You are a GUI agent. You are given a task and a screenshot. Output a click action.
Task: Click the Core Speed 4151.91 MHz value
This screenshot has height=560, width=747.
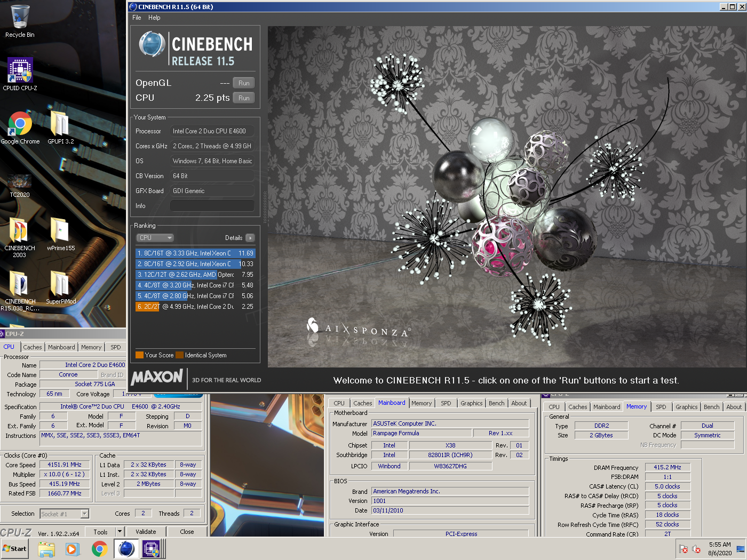[x=65, y=465]
